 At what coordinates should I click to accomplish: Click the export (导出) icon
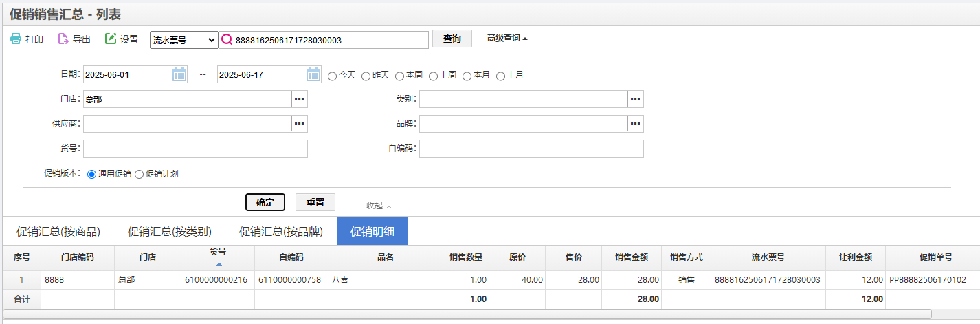(x=63, y=39)
